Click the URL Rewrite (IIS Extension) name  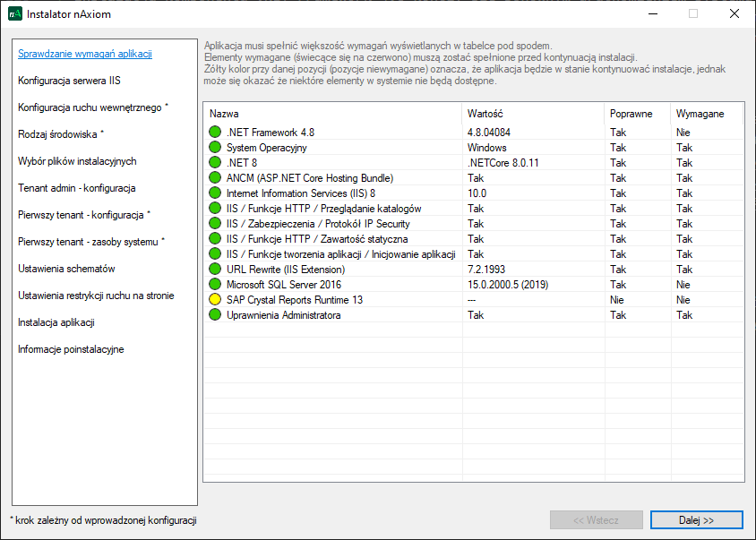click(x=286, y=270)
